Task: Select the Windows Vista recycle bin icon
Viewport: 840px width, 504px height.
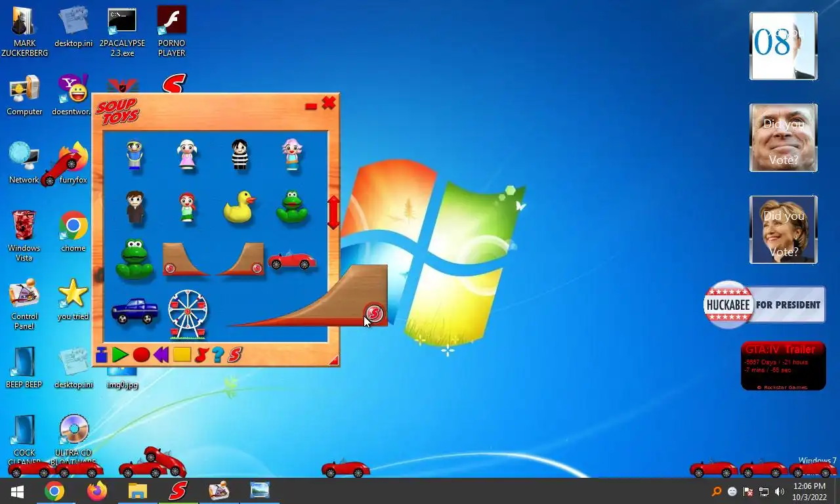Action: pos(24,236)
